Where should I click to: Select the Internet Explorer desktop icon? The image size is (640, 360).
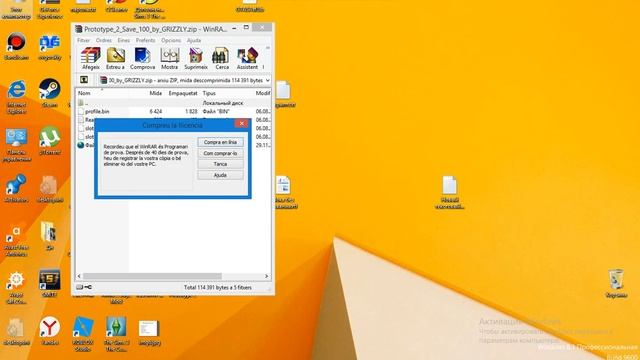click(16, 97)
